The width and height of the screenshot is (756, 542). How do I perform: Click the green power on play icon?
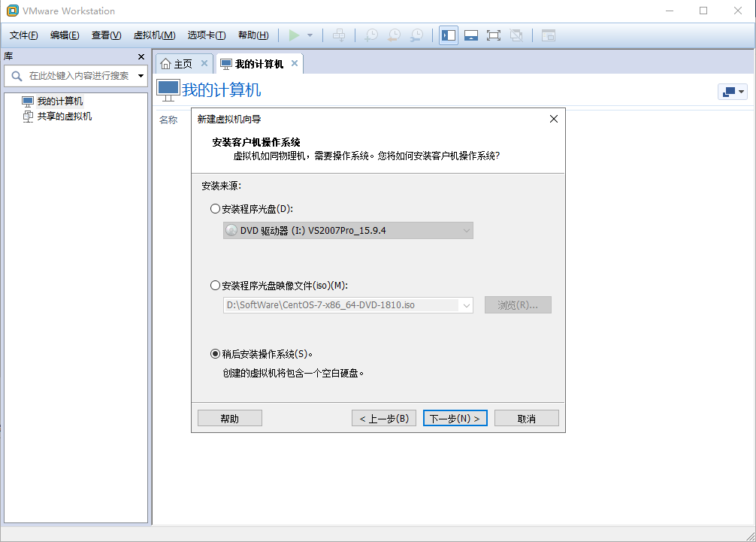tap(294, 35)
